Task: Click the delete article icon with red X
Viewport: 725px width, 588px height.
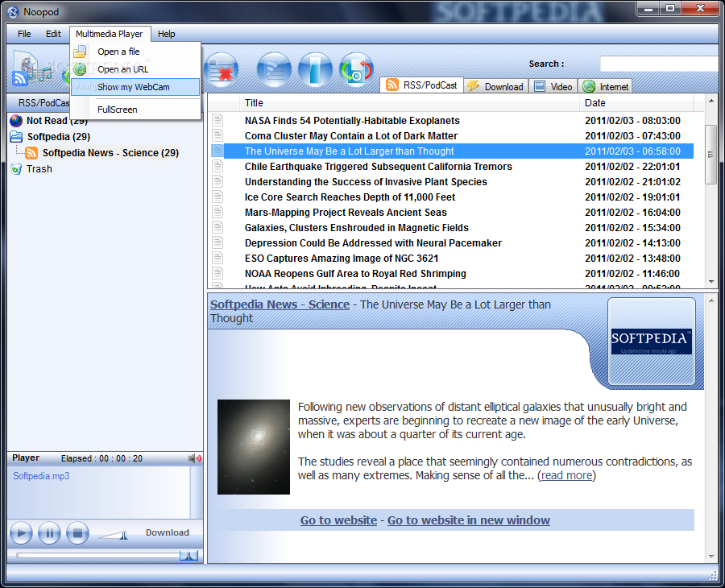Action: [x=221, y=70]
